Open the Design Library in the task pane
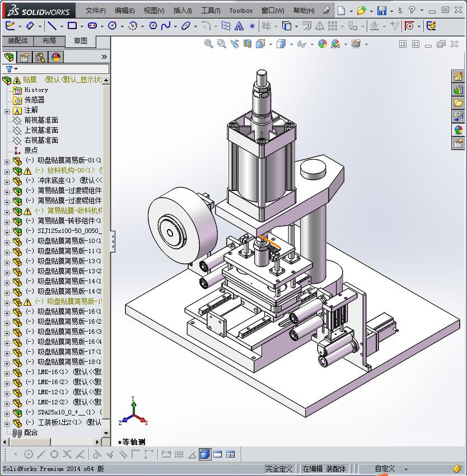 point(458,90)
